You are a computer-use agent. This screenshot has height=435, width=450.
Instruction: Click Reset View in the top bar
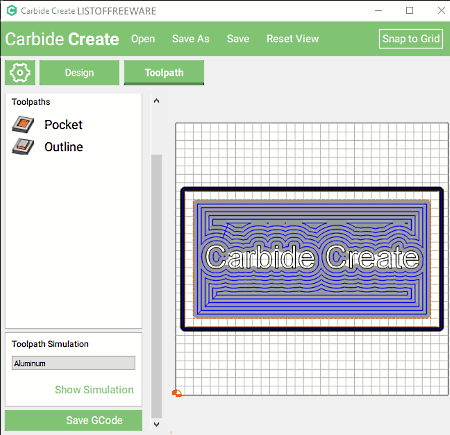coord(293,39)
